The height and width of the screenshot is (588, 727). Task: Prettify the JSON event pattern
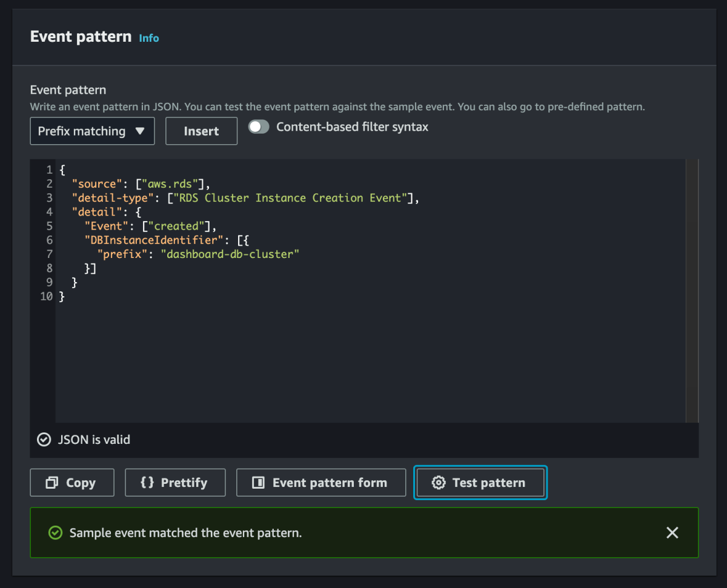pos(175,482)
